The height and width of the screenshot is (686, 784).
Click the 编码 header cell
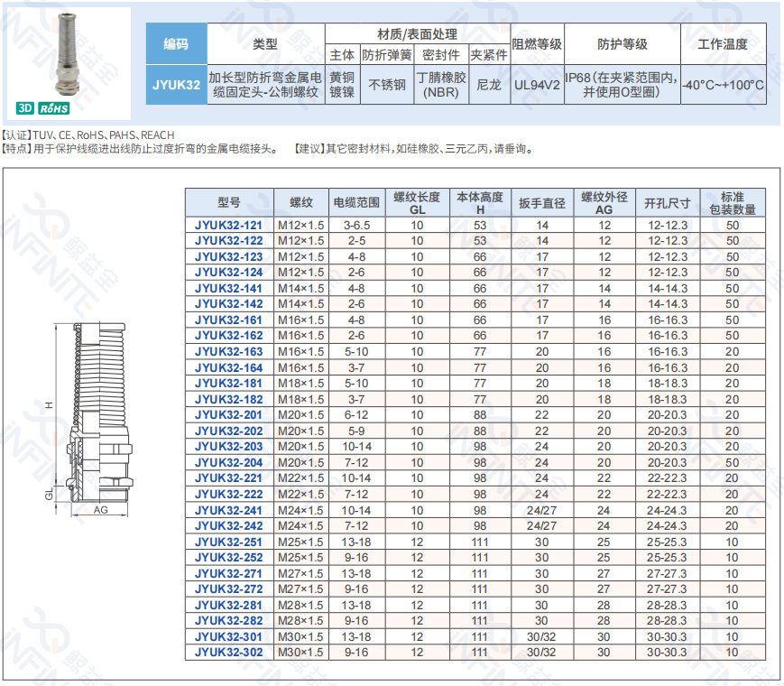click(x=177, y=43)
